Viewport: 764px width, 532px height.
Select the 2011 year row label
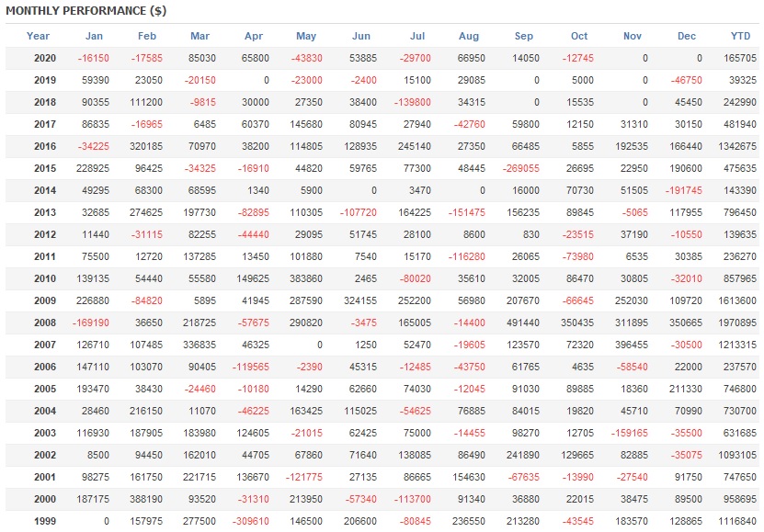pos(45,256)
